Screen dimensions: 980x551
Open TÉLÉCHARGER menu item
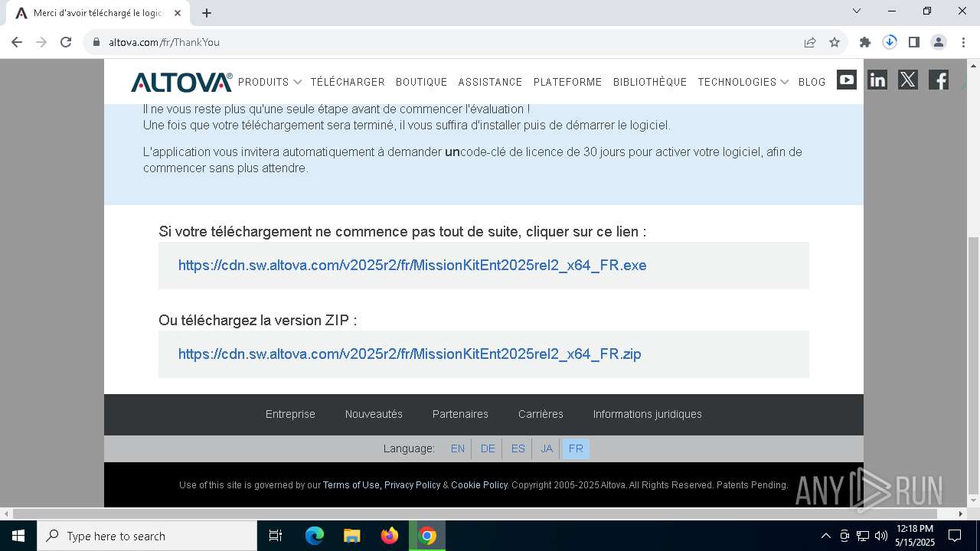(348, 82)
